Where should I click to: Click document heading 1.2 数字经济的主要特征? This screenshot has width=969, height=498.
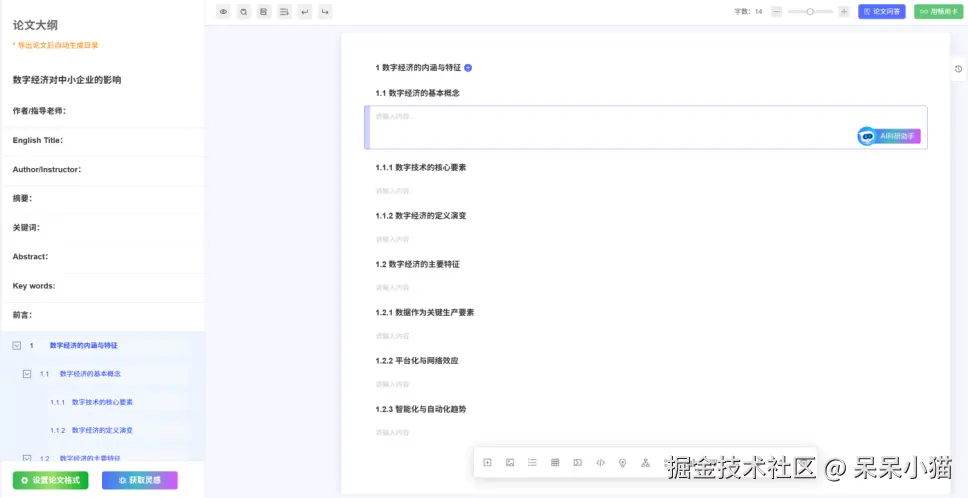(417, 264)
